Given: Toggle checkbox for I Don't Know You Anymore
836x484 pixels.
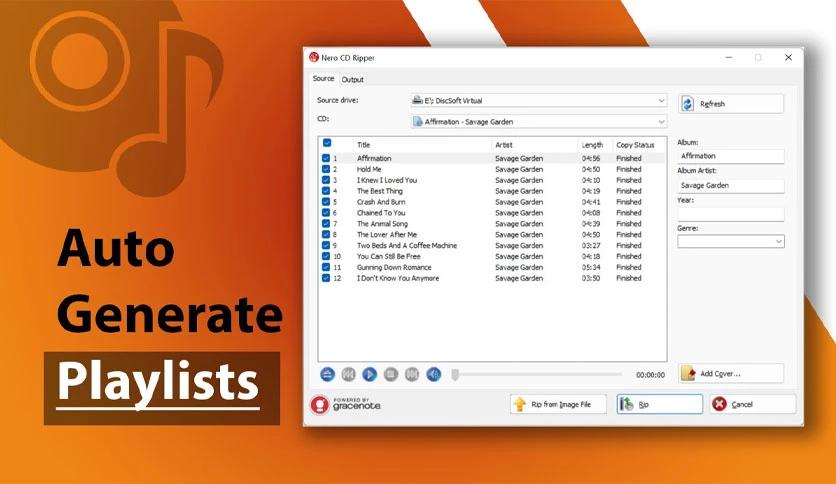Looking at the screenshot, I should (x=326, y=278).
